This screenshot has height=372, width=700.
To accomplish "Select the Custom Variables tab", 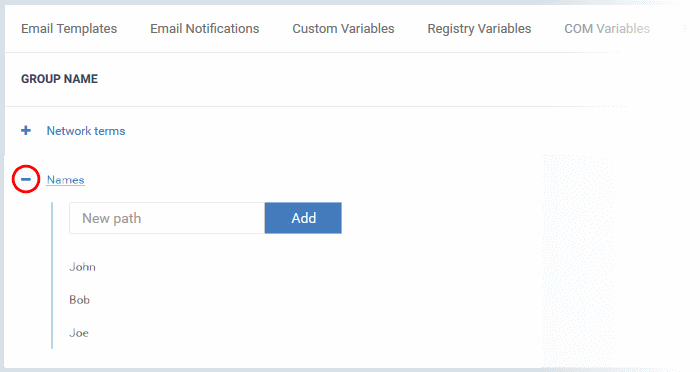I will click(343, 29).
